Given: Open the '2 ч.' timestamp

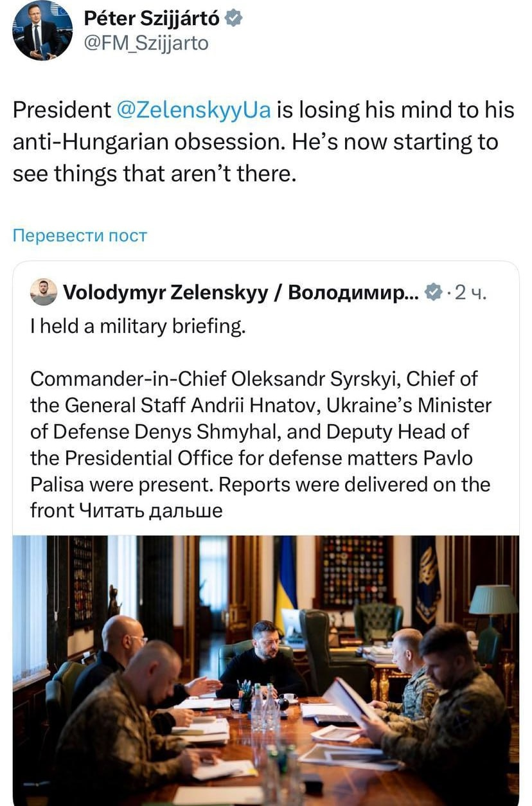Looking at the screenshot, I should (x=470, y=293).
